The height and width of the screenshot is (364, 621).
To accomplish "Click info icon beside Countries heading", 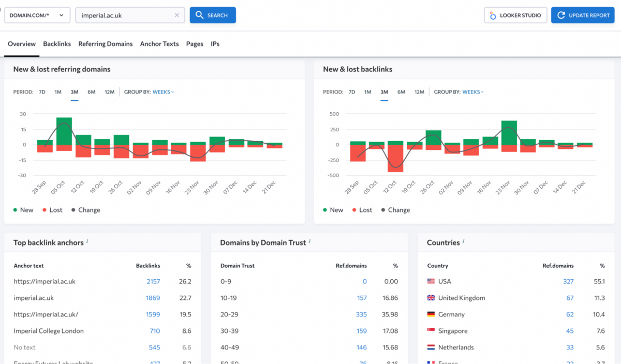I will 463,241.
